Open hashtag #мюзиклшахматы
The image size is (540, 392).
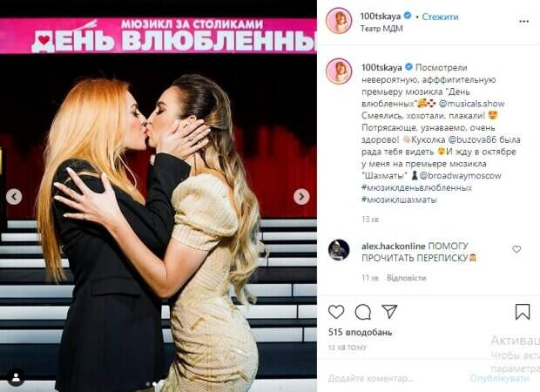(x=399, y=199)
